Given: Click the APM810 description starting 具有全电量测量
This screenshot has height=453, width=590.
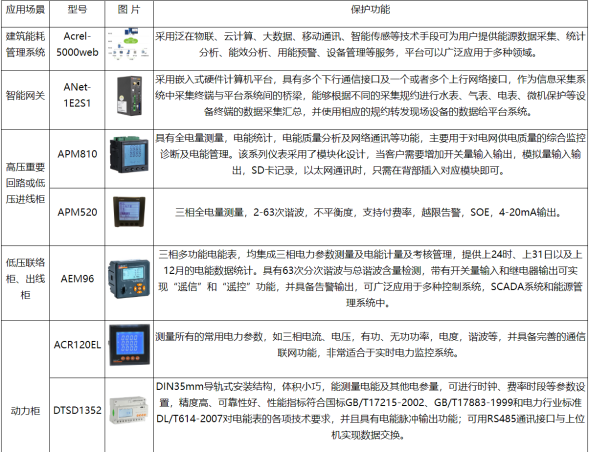Looking at the screenshot, I should pos(370,154).
